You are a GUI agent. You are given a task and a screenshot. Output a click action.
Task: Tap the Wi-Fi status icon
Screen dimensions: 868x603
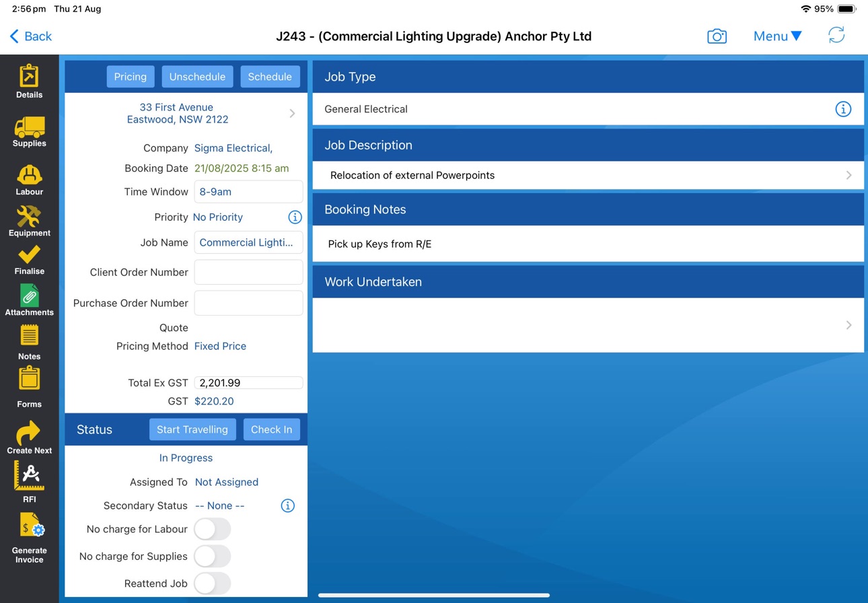point(805,9)
